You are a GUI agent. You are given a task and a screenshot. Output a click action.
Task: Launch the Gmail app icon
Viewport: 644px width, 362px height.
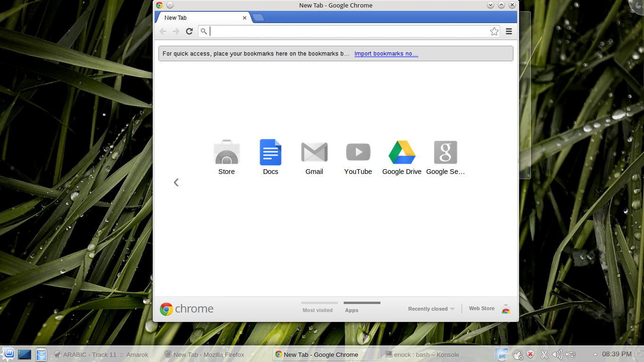click(x=314, y=152)
